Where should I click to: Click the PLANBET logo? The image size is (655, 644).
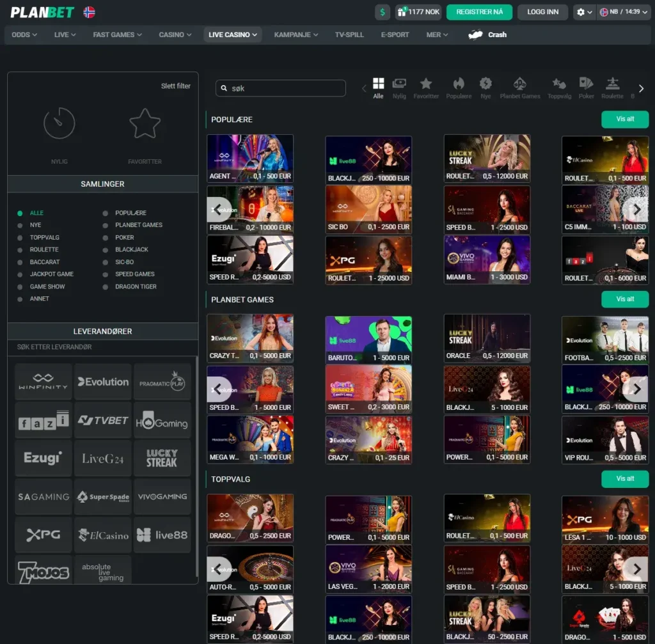click(42, 13)
